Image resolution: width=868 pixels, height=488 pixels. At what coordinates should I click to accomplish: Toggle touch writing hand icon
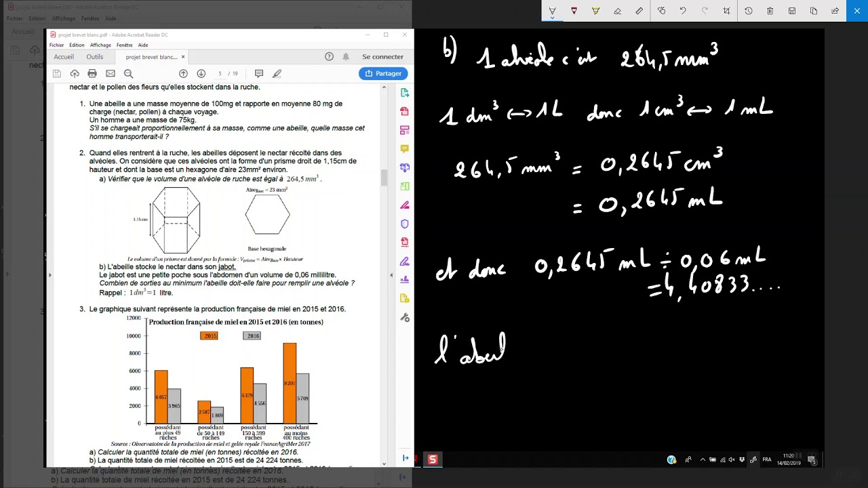pyautogui.click(x=661, y=11)
